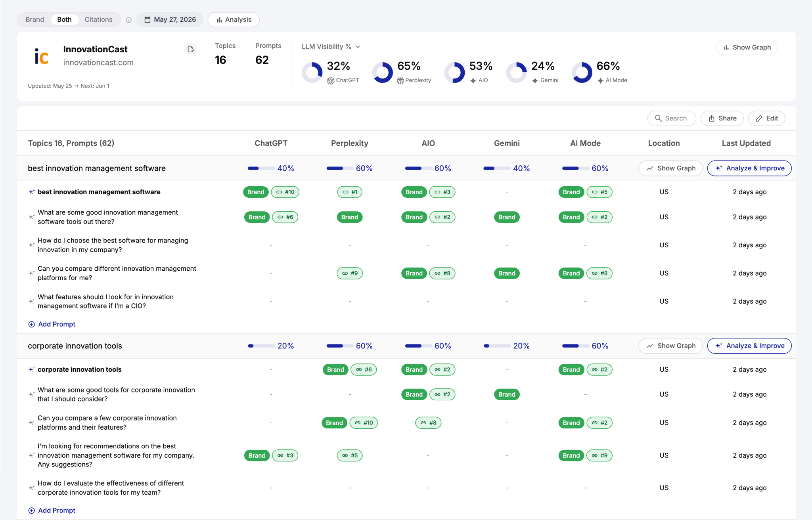Image resolution: width=812 pixels, height=520 pixels.
Task: Show Graph for 'corporate innovation tools' topic
Action: pos(671,346)
